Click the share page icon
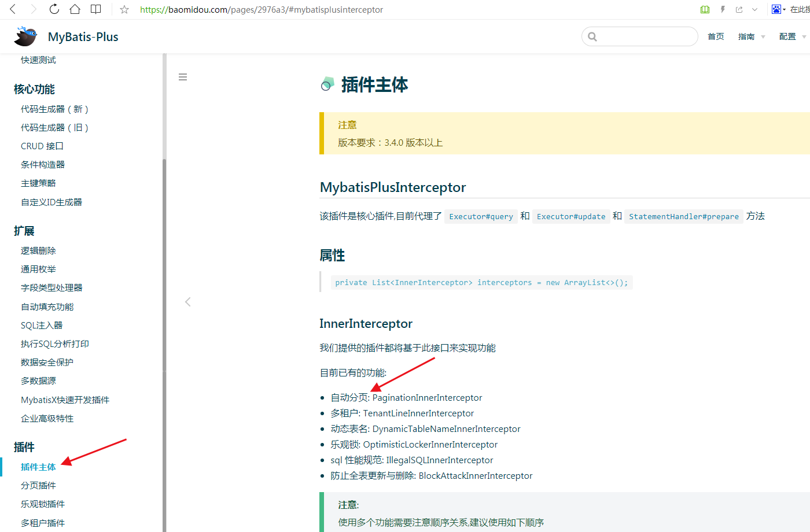The height and width of the screenshot is (532, 810). [739, 9]
